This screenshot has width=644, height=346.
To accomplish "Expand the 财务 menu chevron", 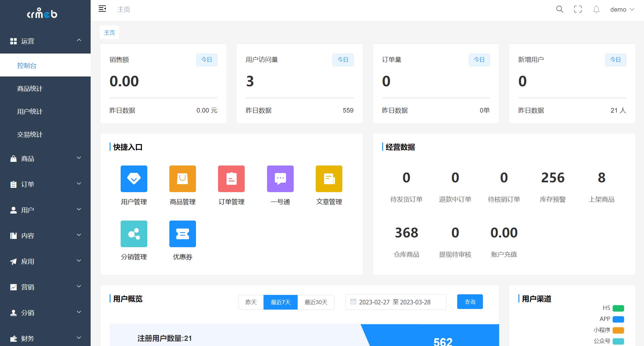I will click(79, 338).
